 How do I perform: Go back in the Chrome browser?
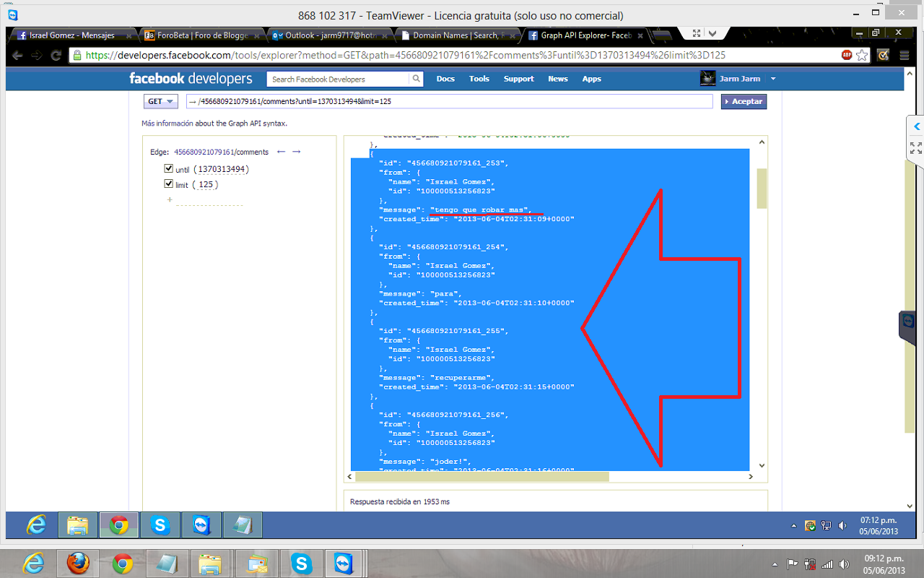coord(17,55)
